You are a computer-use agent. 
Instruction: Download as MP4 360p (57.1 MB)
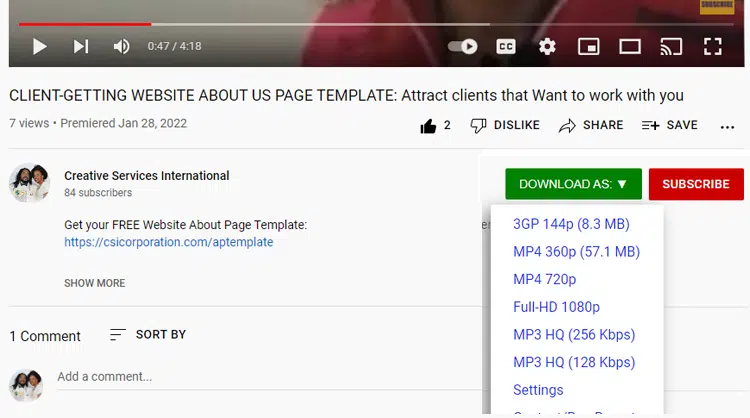click(x=576, y=252)
